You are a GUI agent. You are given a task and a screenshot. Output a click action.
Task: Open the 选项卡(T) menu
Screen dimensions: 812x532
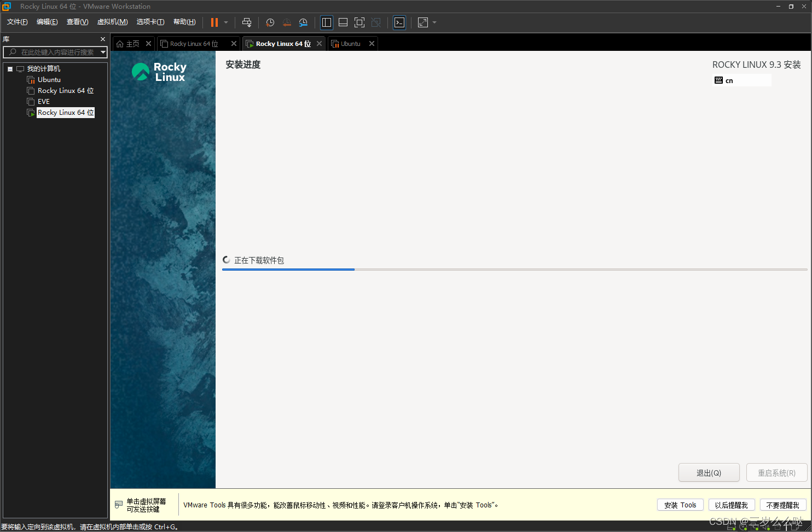(150, 22)
